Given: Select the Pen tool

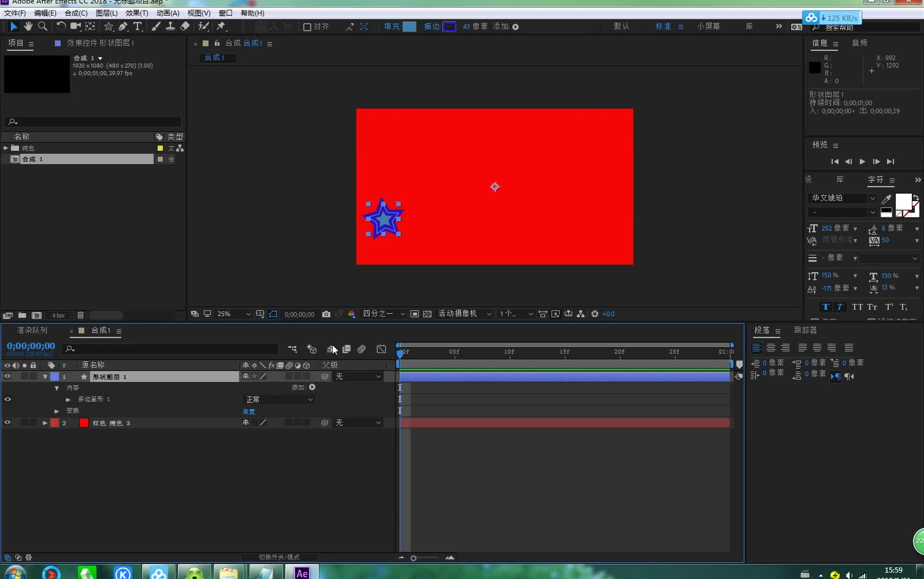Looking at the screenshot, I should click(x=123, y=26).
